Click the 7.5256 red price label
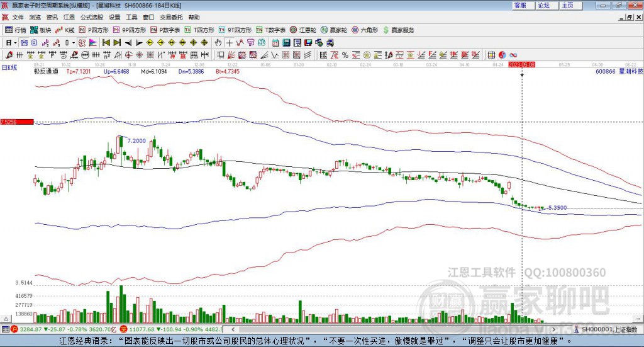 (17, 122)
